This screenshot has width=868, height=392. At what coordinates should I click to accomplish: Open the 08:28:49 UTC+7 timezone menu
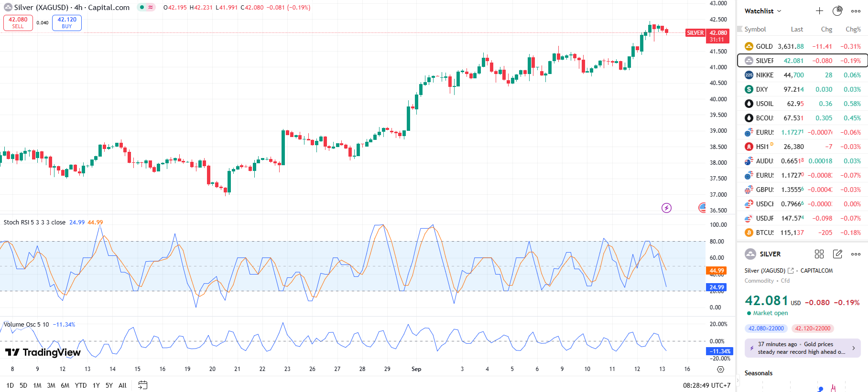(x=706, y=385)
